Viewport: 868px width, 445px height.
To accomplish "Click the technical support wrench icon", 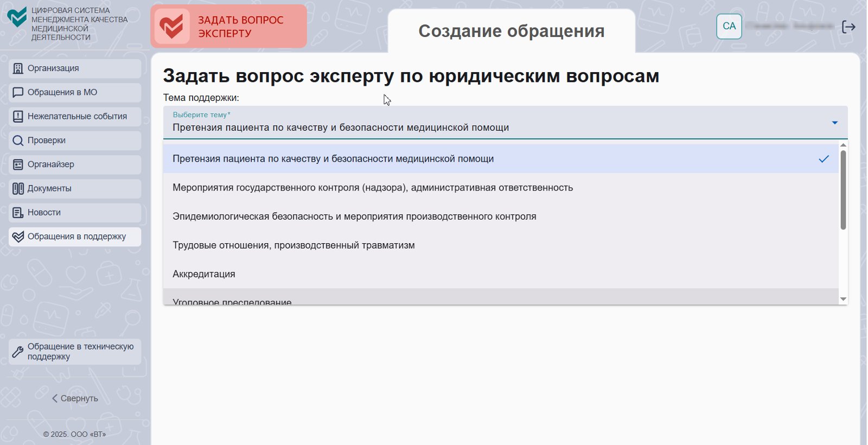I will [x=18, y=352].
